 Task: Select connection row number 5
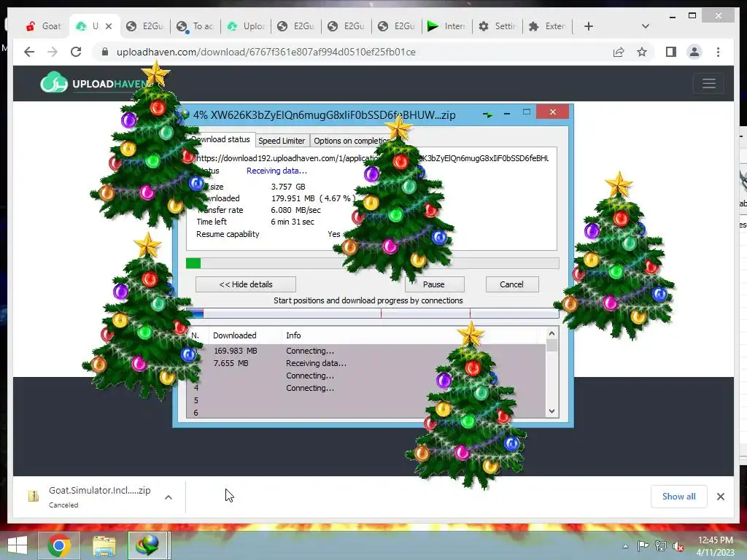(366, 400)
